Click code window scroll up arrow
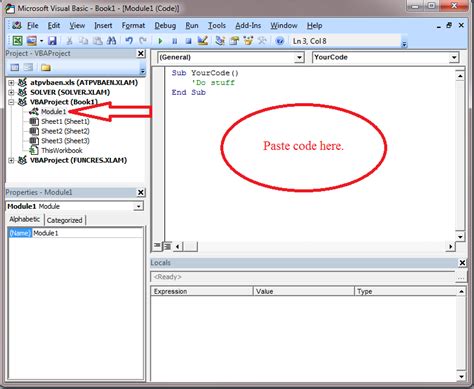 460,76
